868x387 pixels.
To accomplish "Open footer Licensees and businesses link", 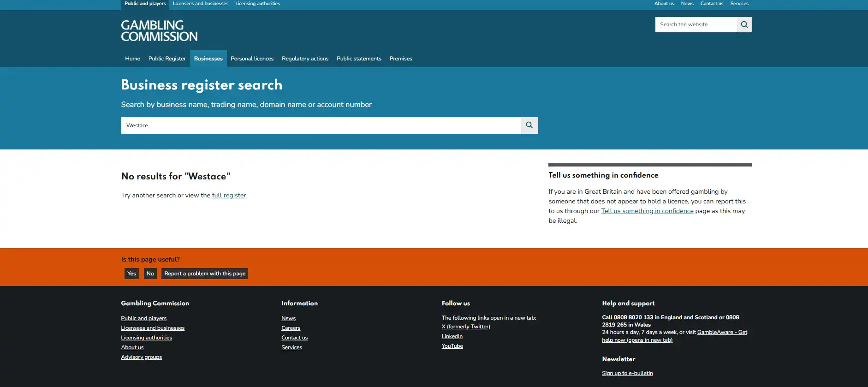I will coord(153,328).
